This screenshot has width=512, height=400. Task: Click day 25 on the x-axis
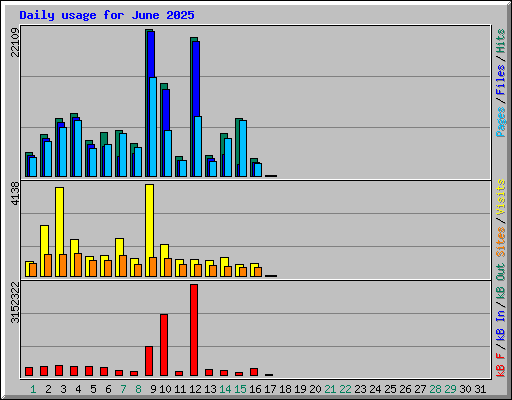pyautogui.click(x=391, y=389)
